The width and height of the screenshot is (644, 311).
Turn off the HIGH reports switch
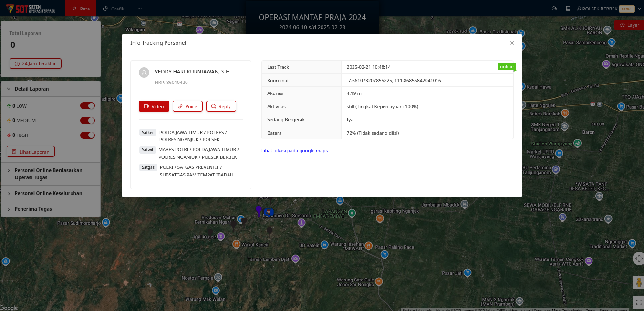coord(87,135)
